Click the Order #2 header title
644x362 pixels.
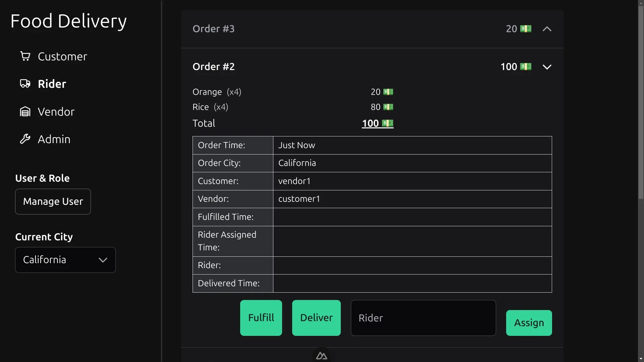pos(213,67)
